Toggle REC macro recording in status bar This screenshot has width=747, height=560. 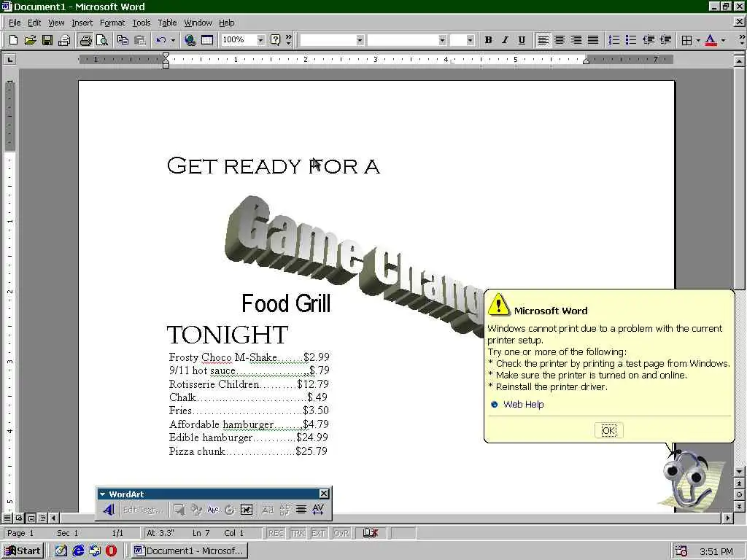click(276, 533)
